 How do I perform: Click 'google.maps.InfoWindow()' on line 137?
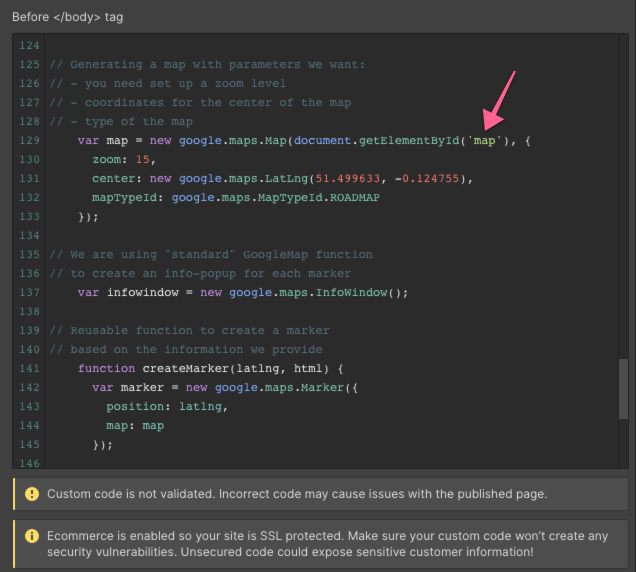315,292
